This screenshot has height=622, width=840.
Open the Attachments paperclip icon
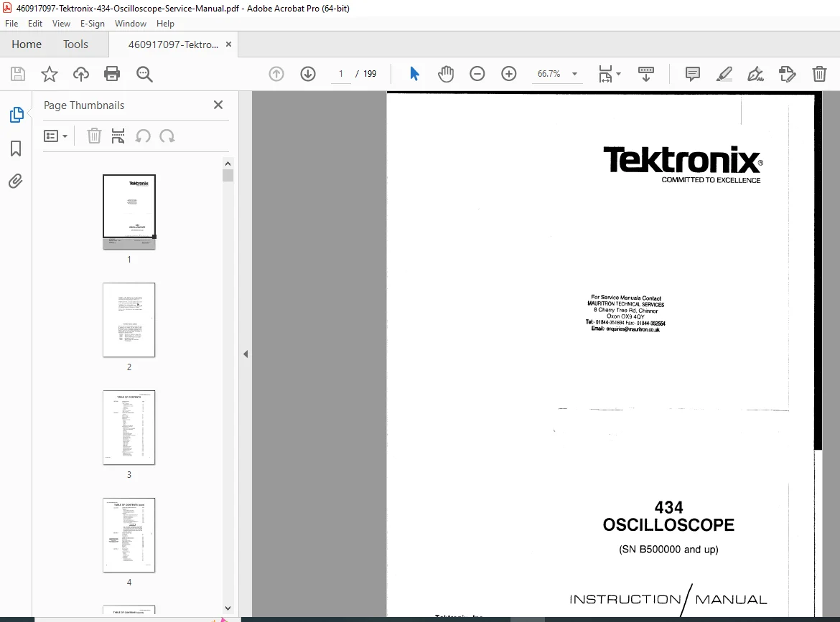(16, 182)
